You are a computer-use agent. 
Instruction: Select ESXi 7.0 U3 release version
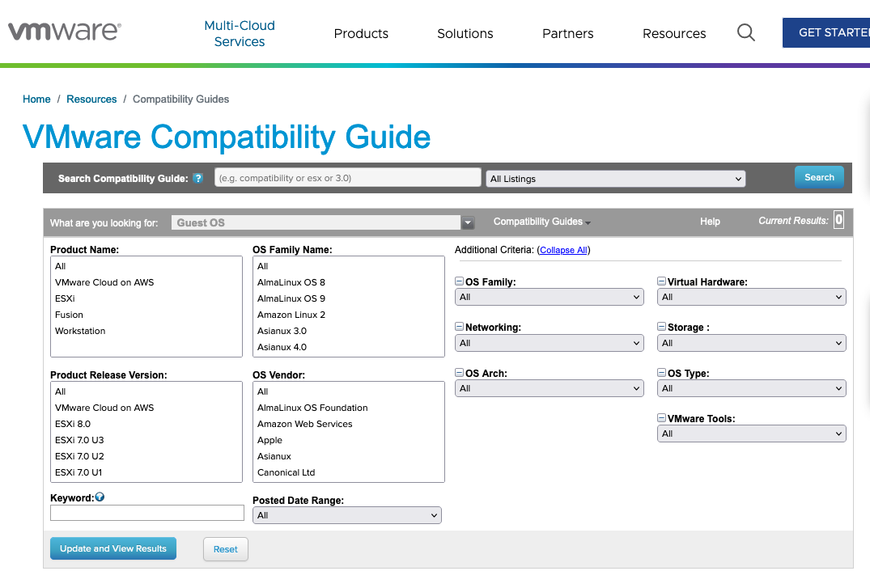[x=146, y=440]
